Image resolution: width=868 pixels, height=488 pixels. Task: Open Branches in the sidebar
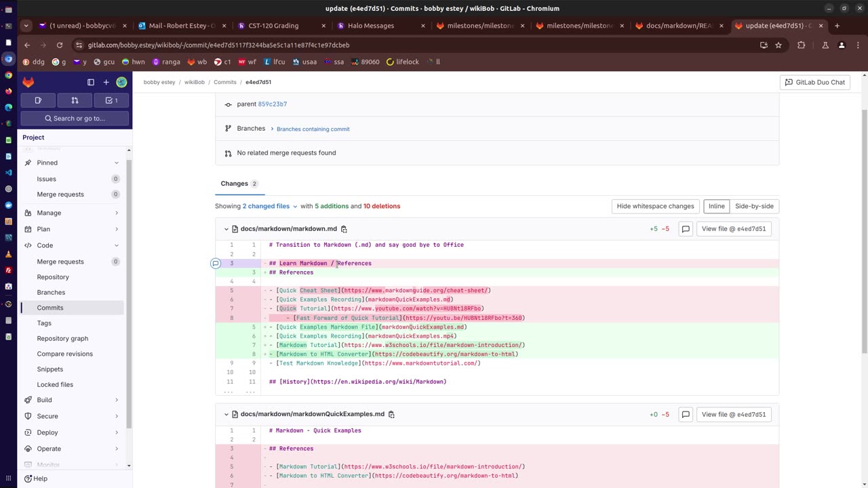tap(71, 292)
